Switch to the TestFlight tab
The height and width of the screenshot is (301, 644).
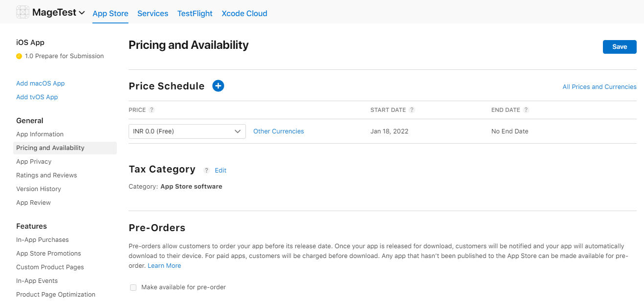coord(195,13)
